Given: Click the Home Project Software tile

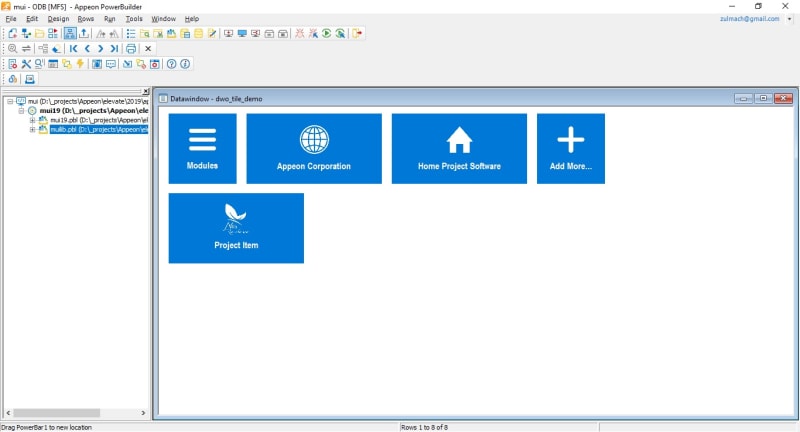Looking at the screenshot, I should click(459, 148).
